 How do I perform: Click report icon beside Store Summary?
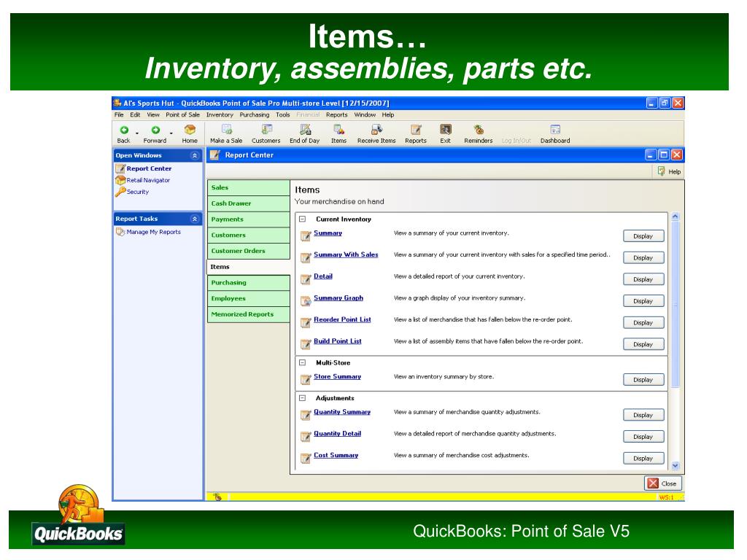coord(306,379)
